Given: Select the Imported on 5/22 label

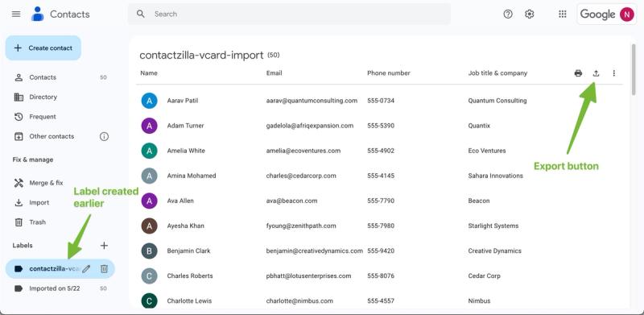Looking at the screenshot, I should click(x=60, y=288).
